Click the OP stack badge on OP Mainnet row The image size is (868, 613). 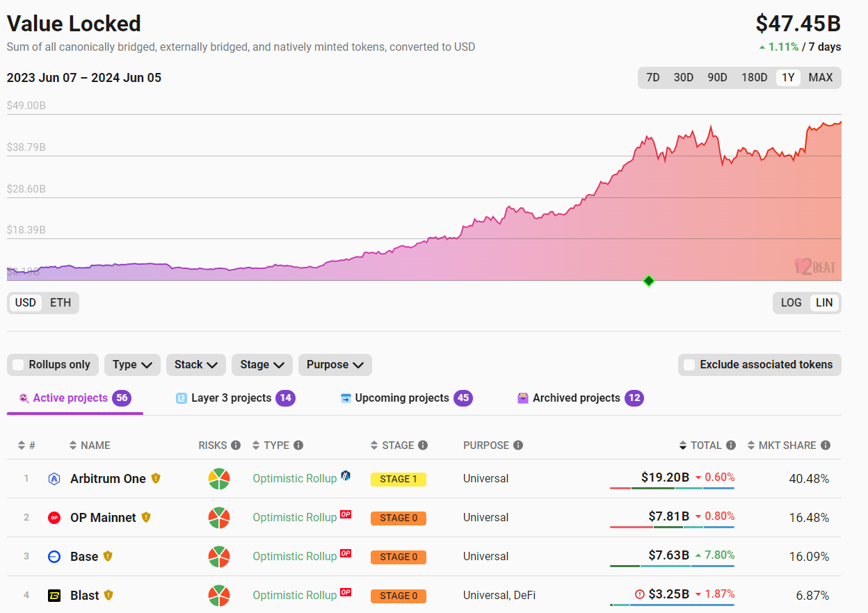[346, 515]
